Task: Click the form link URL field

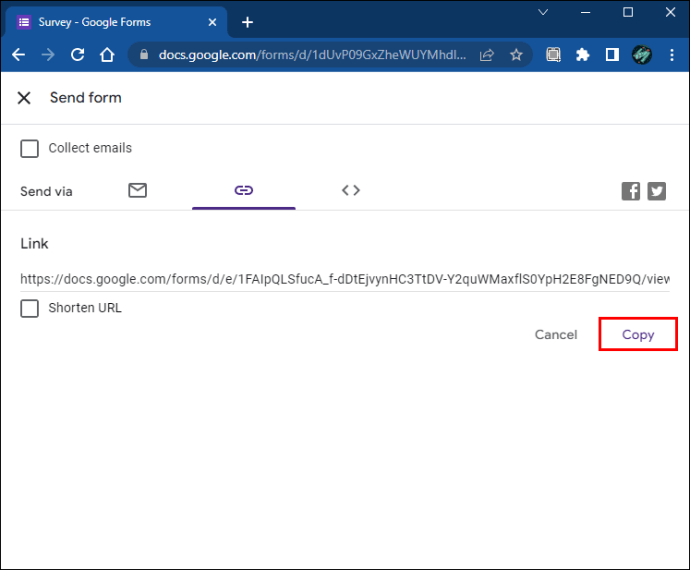Action: (x=345, y=279)
